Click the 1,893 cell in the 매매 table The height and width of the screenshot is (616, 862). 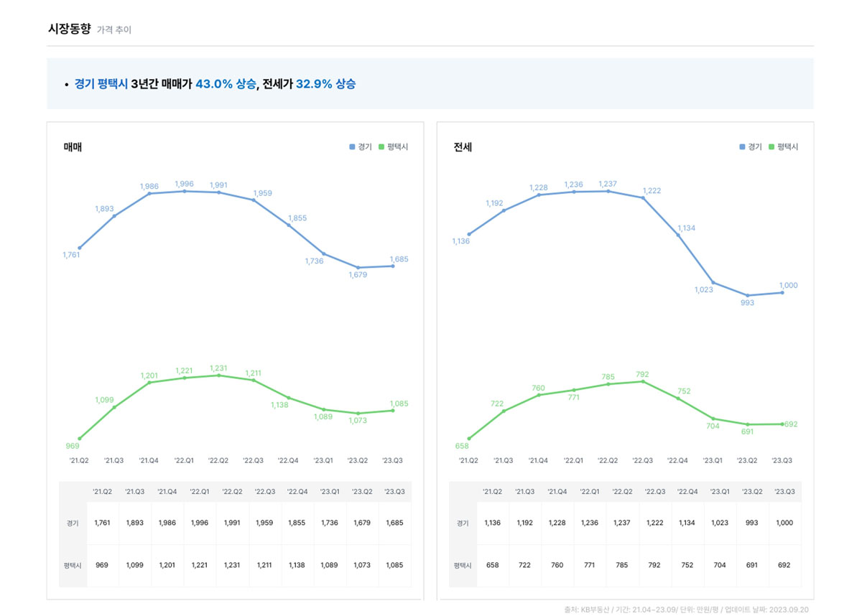(x=135, y=523)
